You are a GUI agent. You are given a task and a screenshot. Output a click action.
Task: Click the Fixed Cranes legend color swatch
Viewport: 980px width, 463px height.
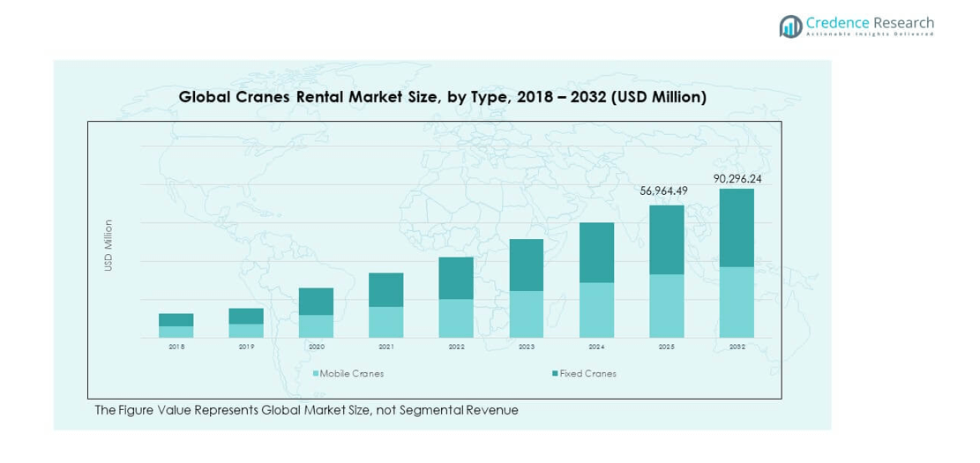(x=555, y=374)
